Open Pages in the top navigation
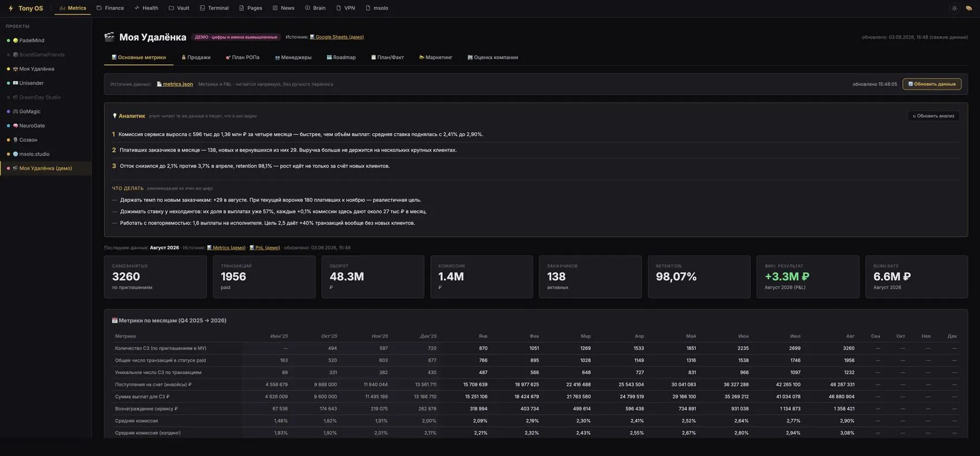Image resolution: width=980 pixels, height=456 pixels. pos(250,8)
